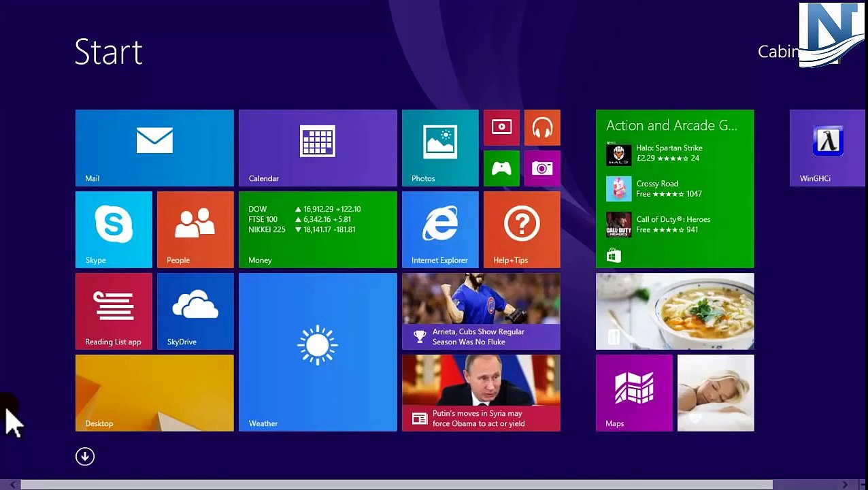This screenshot has height=490, width=868.
Task: Open the Money stock tile
Action: (318, 229)
